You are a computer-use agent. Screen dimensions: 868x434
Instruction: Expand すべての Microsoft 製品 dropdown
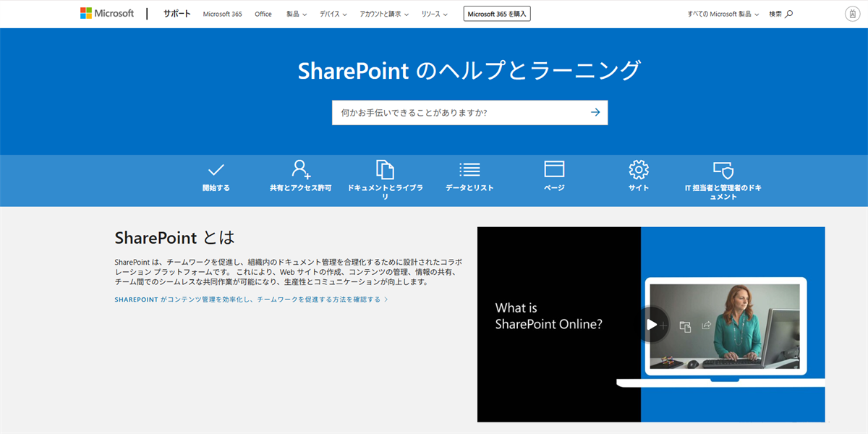point(723,14)
